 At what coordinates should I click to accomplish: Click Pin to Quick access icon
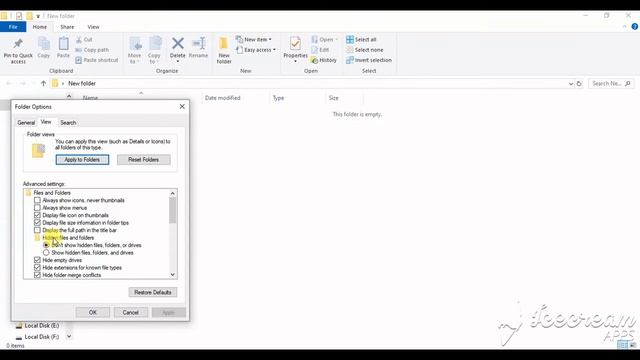[18, 44]
